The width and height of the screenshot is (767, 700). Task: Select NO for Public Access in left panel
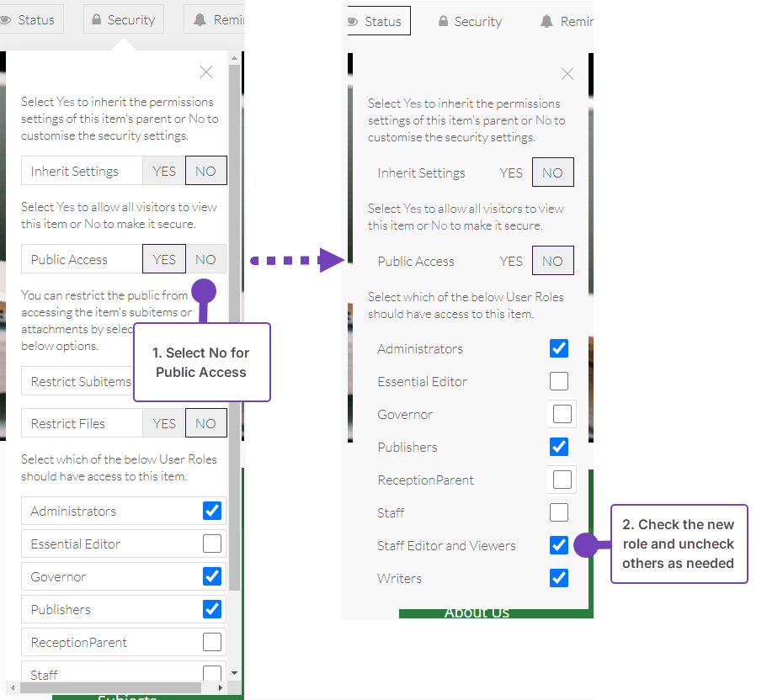click(205, 260)
